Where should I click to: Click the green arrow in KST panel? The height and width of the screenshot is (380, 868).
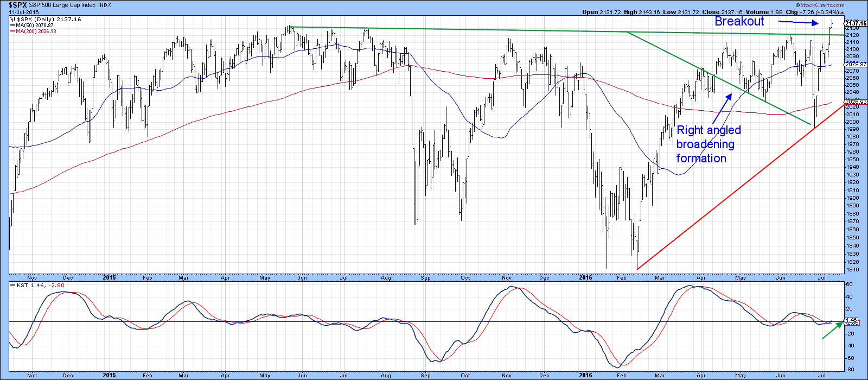pos(832,330)
